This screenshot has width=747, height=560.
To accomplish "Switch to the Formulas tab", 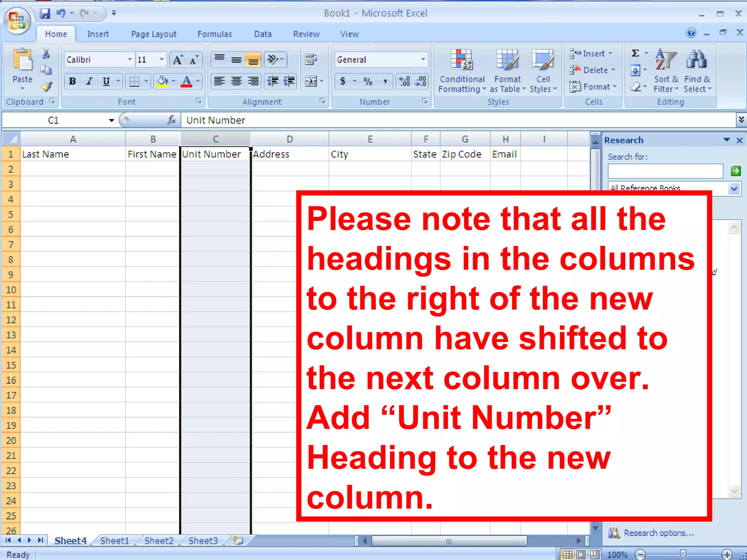I will pyautogui.click(x=214, y=34).
